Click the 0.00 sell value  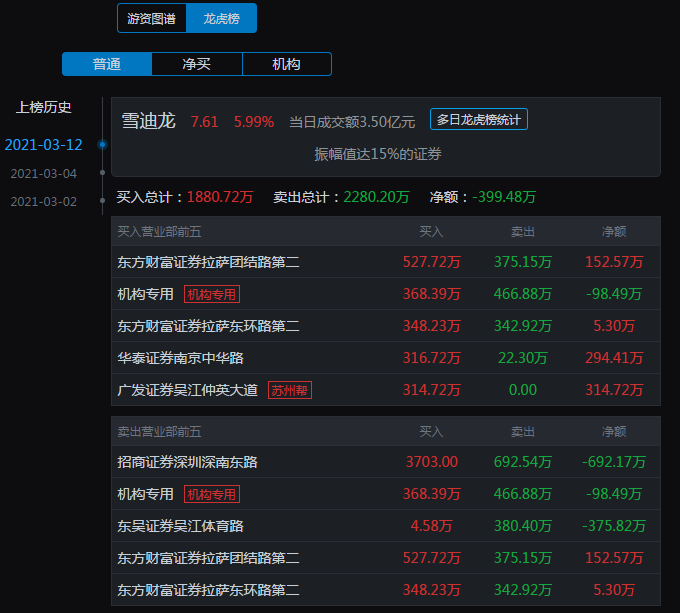(523, 390)
